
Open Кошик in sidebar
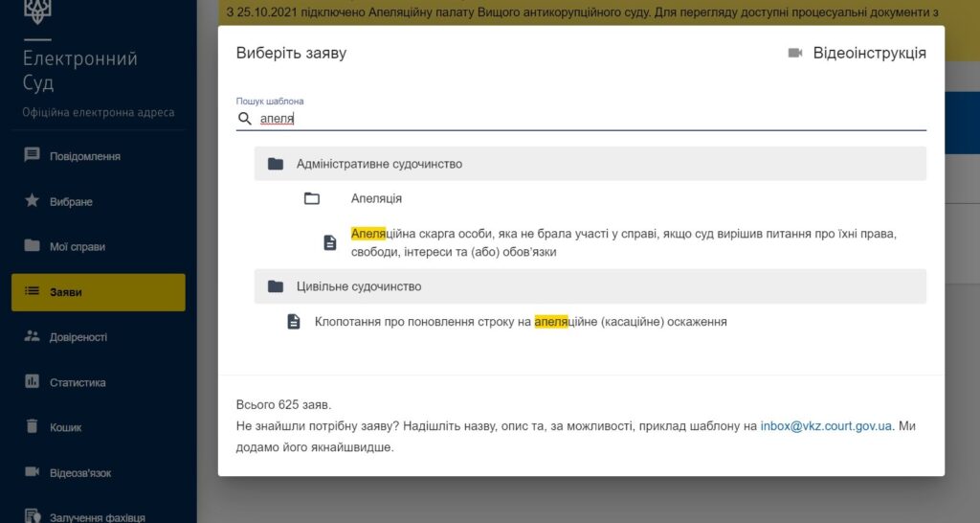tap(99, 427)
